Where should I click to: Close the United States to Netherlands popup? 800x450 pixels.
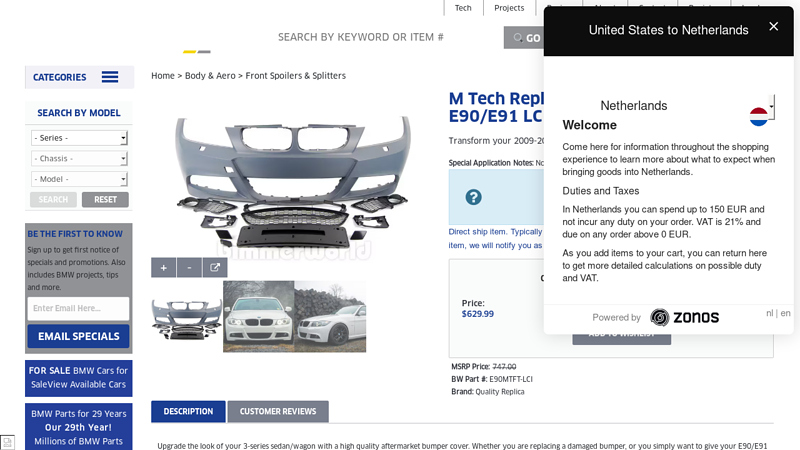coord(773,27)
